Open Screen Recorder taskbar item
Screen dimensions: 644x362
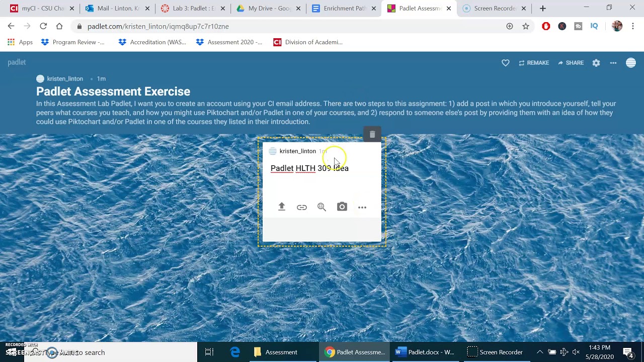(497, 352)
